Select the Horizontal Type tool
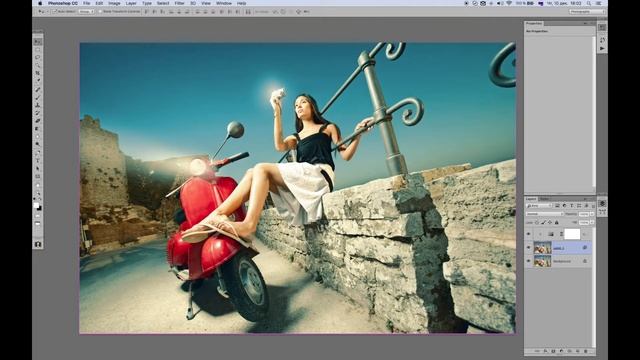The height and width of the screenshot is (360, 640). (x=38, y=160)
